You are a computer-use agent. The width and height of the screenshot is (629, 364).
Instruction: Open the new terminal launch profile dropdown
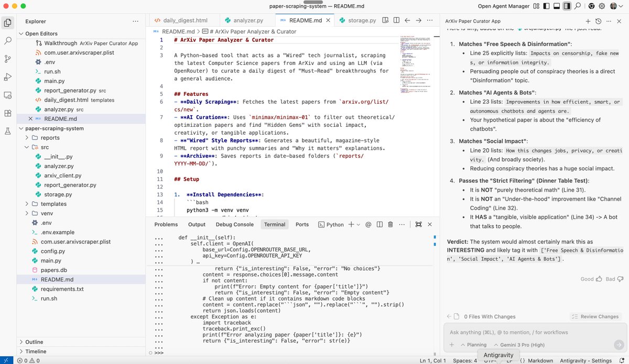pos(358,224)
